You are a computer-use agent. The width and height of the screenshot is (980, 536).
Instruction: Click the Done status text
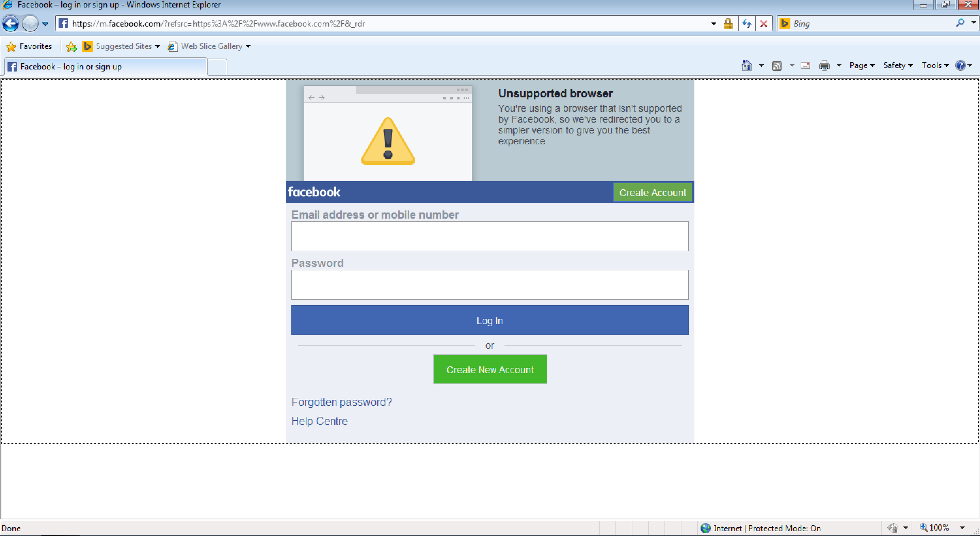(x=11, y=528)
